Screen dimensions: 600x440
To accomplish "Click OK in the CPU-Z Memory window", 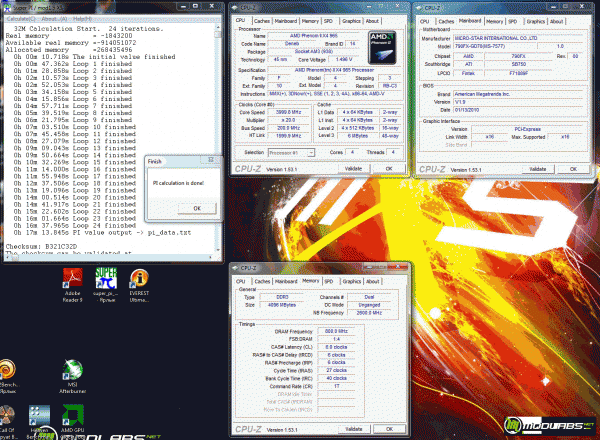I will point(389,429).
